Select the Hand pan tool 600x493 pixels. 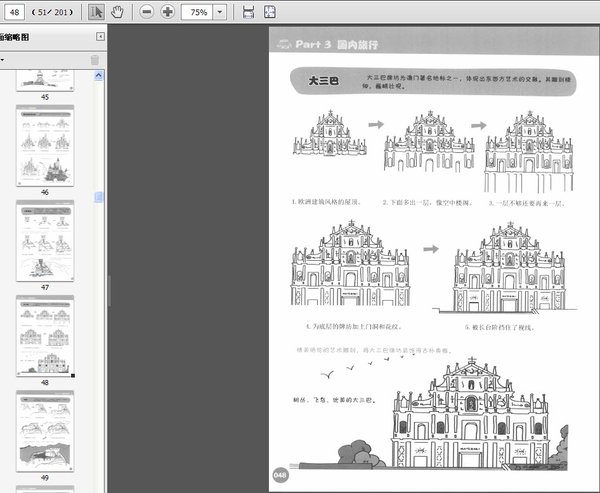pyautogui.click(x=118, y=12)
